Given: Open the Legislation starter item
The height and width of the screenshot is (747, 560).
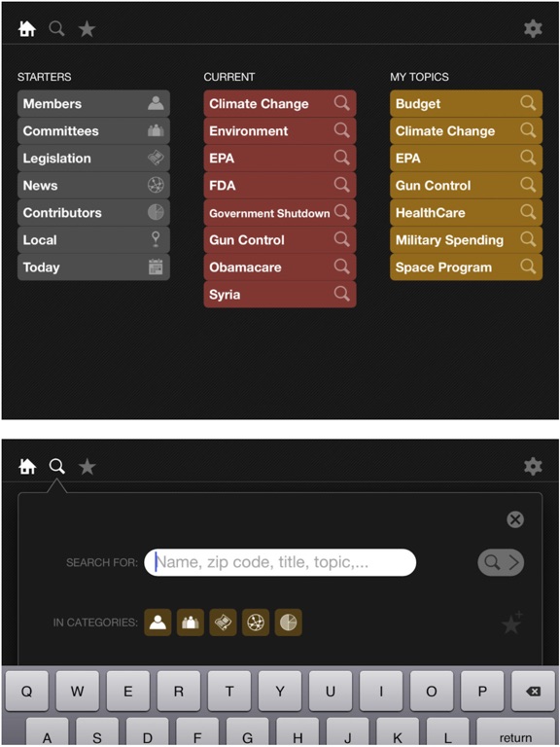Looking at the screenshot, I should (x=93, y=159).
